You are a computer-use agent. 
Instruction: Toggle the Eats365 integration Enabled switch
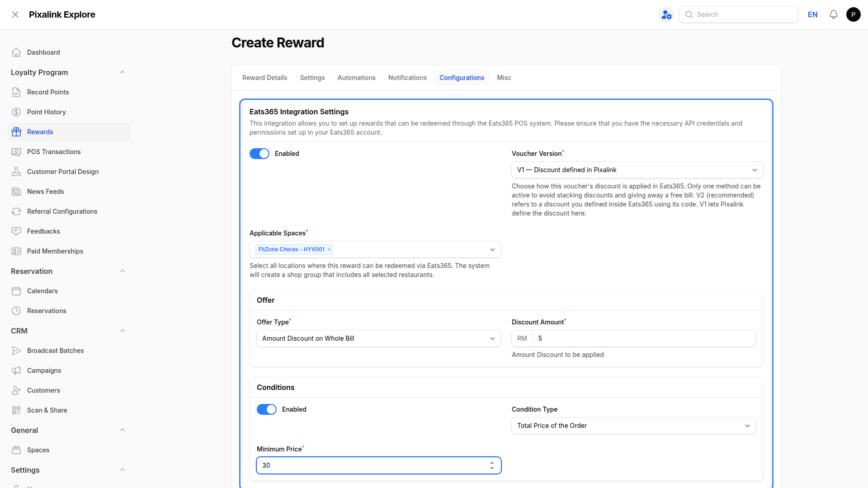coord(259,154)
